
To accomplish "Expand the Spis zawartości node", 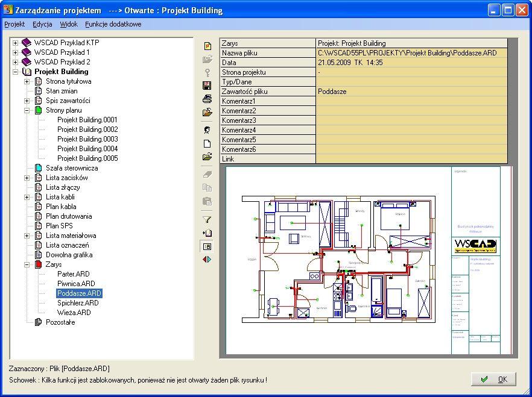I will pyautogui.click(x=27, y=101).
